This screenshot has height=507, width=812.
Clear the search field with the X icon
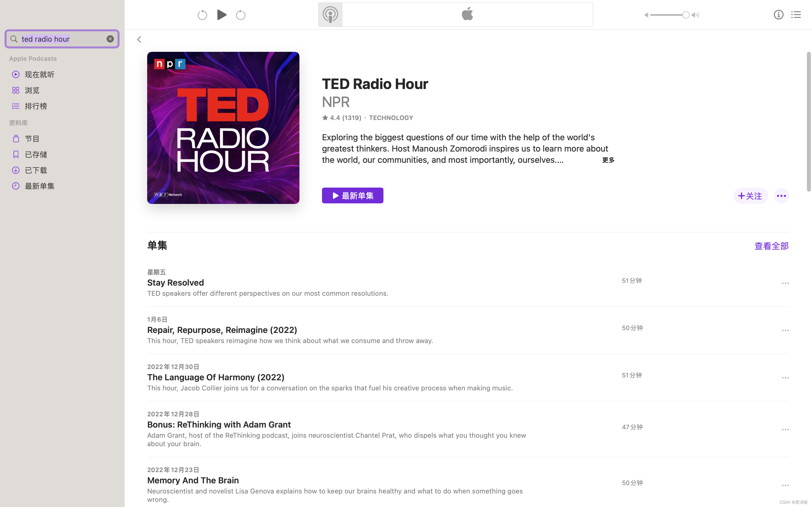click(110, 39)
